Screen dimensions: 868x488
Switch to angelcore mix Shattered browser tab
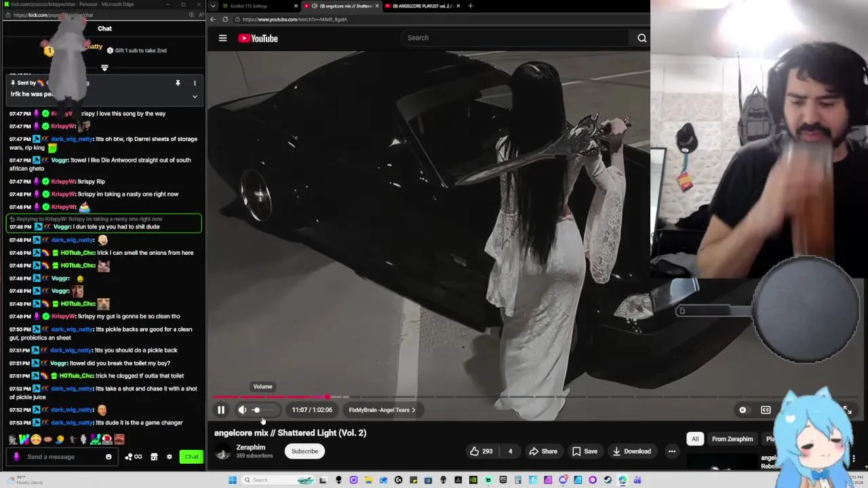[340, 6]
